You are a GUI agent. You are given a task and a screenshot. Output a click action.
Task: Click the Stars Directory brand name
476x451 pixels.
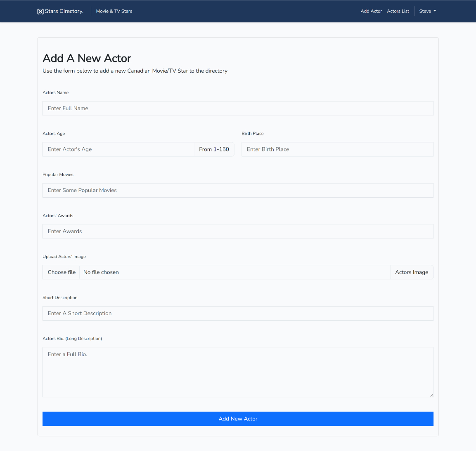pos(64,11)
